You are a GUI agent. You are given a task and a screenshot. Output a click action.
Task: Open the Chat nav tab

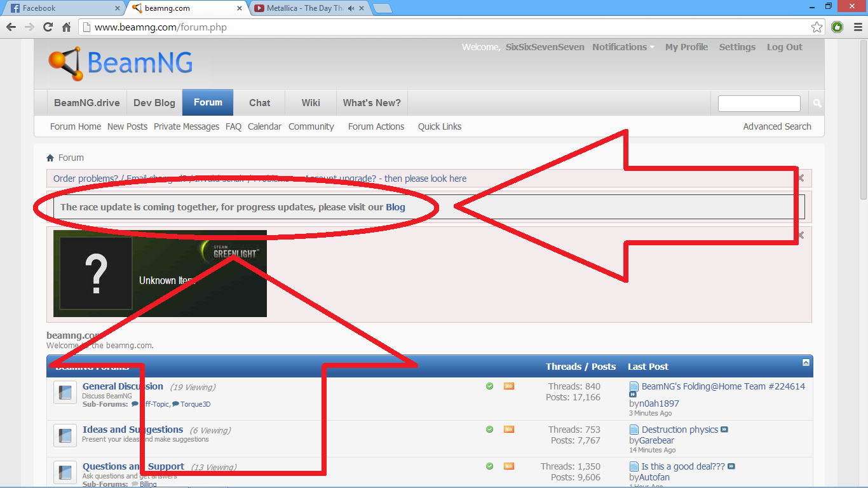coord(259,103)
